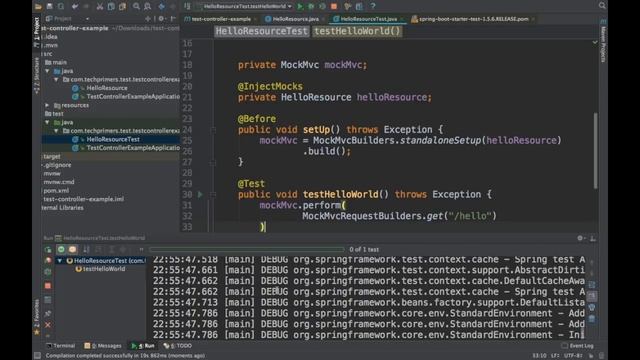
Task: Build the project with the toolbar build icon
Action: (187, 6)
